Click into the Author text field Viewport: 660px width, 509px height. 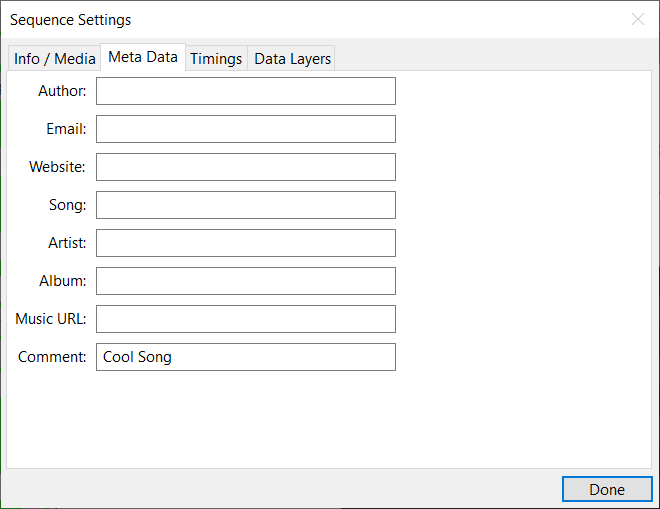click(x=245, y=91)
